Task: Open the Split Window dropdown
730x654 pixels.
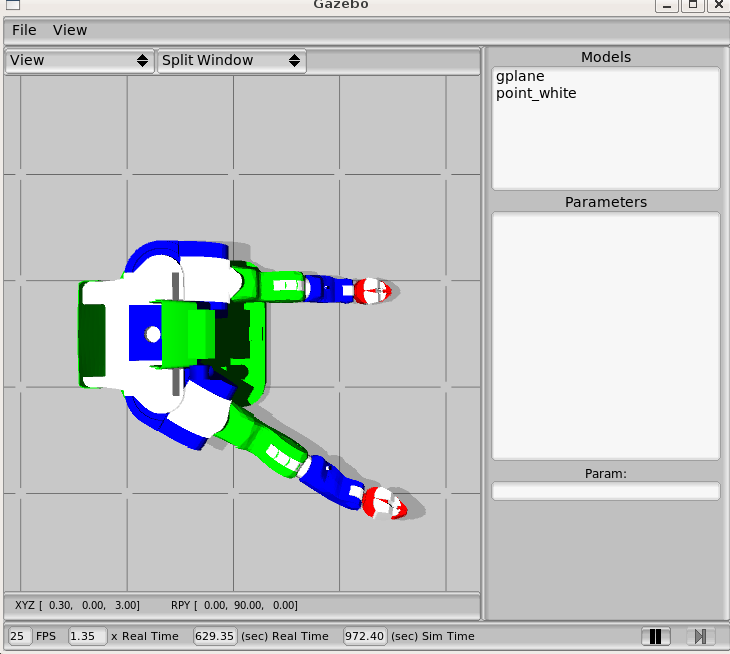Action: [231, 60]
